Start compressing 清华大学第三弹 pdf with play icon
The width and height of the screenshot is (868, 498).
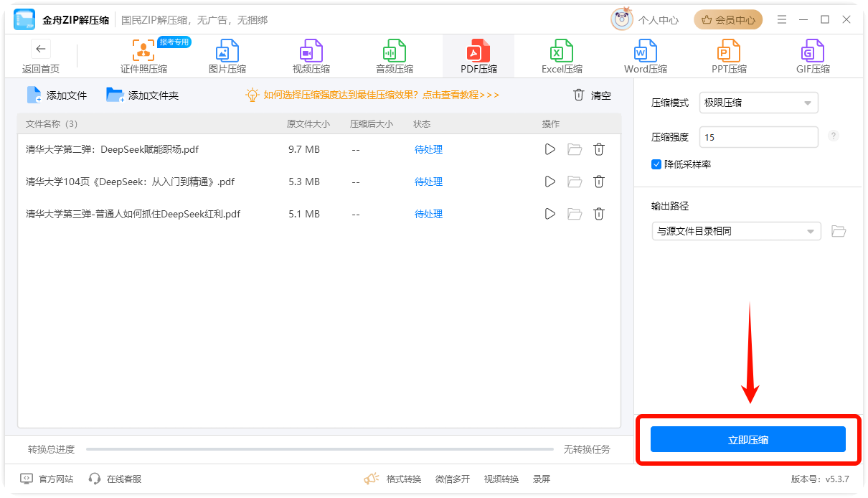point(550,214)
